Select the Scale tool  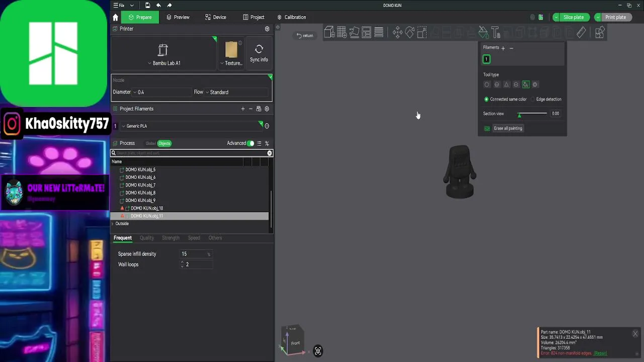(422, 33)
